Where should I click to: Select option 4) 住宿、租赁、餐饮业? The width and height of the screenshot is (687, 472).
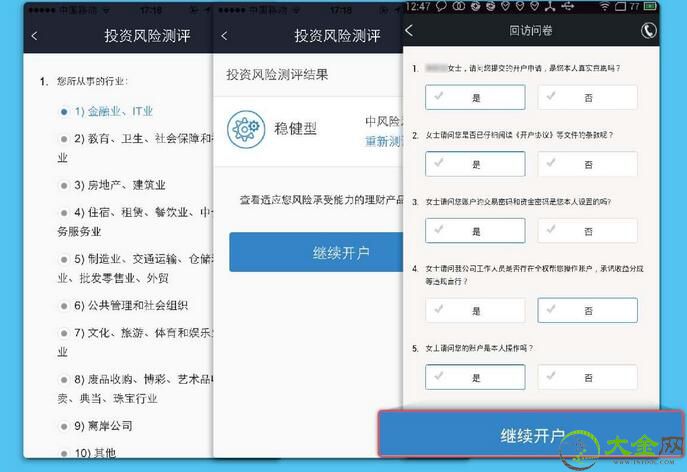(135, 222)
